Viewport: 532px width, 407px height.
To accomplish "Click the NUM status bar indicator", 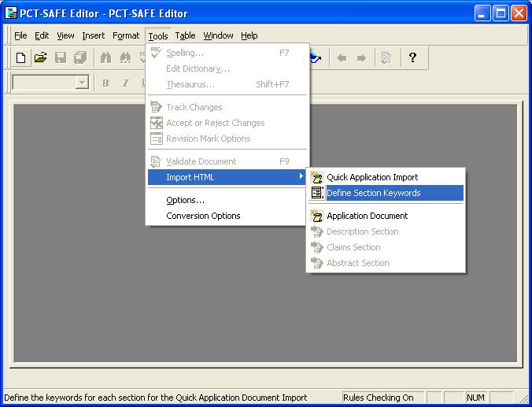I will [475, 398].
